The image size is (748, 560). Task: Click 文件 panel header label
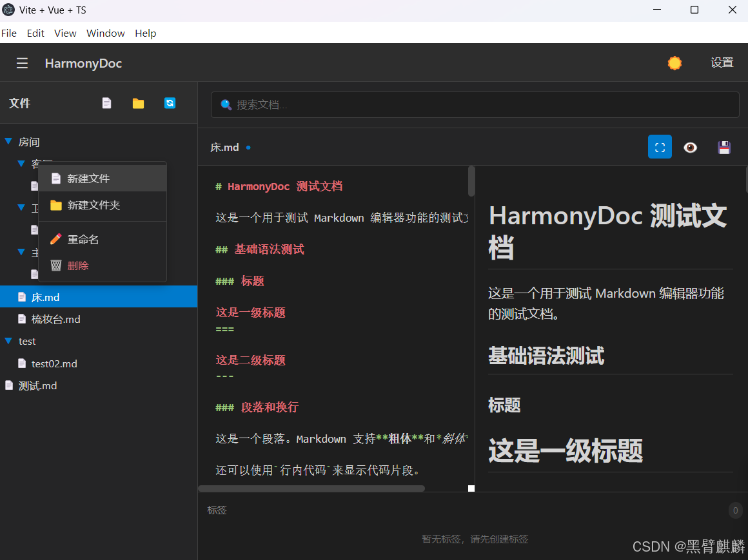click(19, 103)
